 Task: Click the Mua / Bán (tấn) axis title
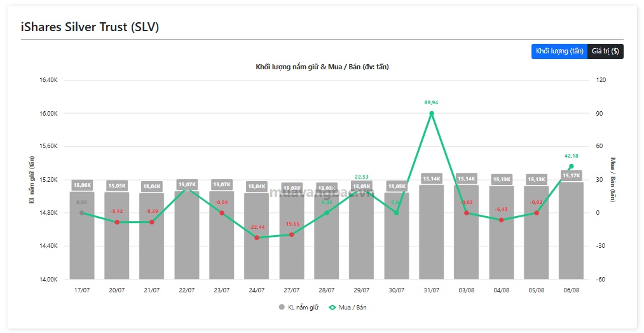click(613, 179)
